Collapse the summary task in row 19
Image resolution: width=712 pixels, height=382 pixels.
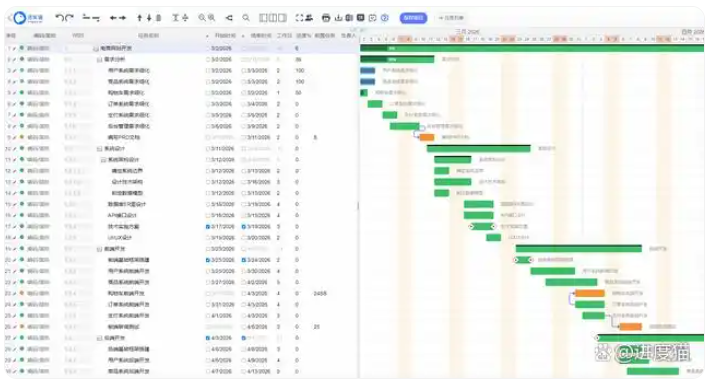point(99,249)
